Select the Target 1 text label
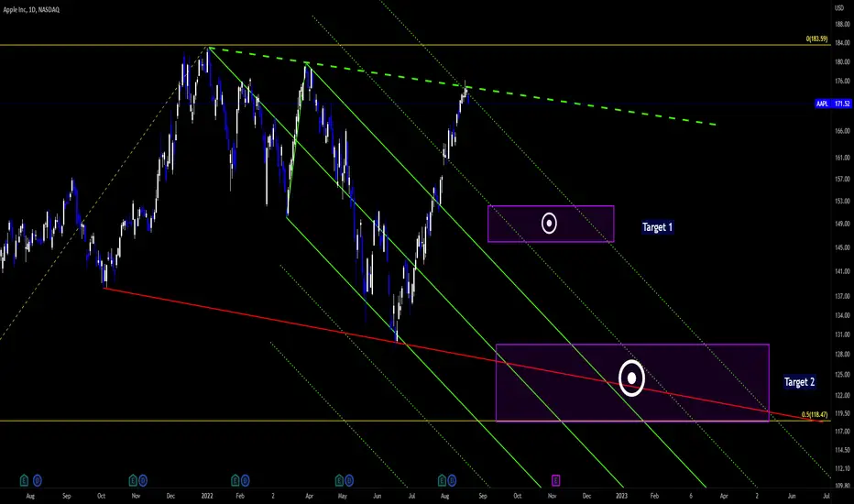This screenshot has height=504, width=854. (x=657, y=226)
